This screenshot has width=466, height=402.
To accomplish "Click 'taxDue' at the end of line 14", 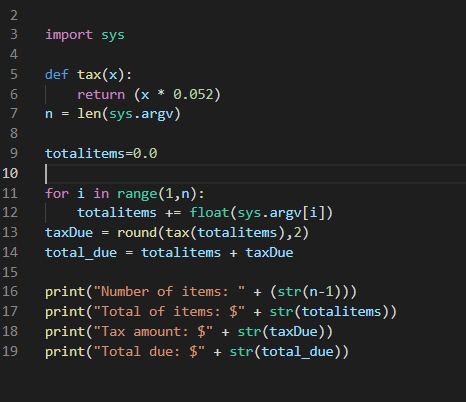I will coord(270,253).
